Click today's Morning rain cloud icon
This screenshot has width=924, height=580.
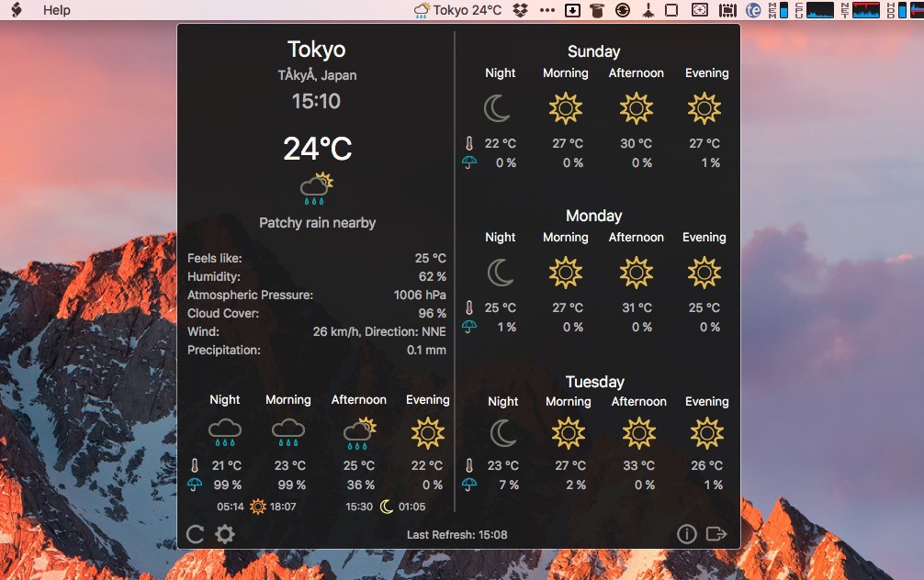click(x=288, y=433)
